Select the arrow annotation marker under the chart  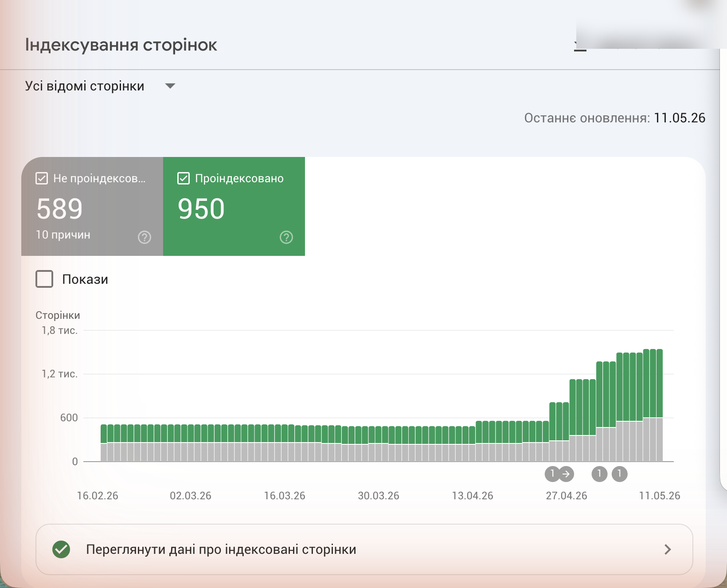[x=566, y=474]
